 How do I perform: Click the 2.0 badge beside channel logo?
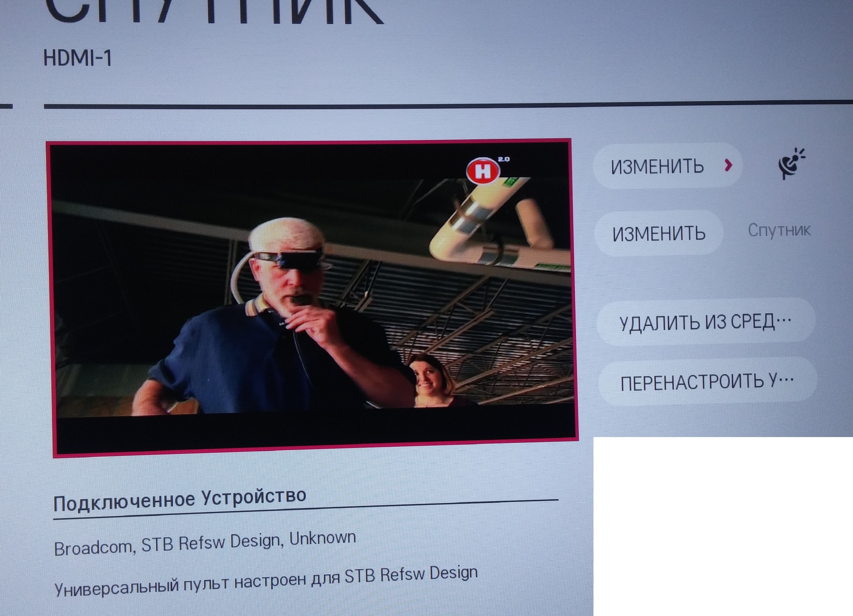pos(504,159)
